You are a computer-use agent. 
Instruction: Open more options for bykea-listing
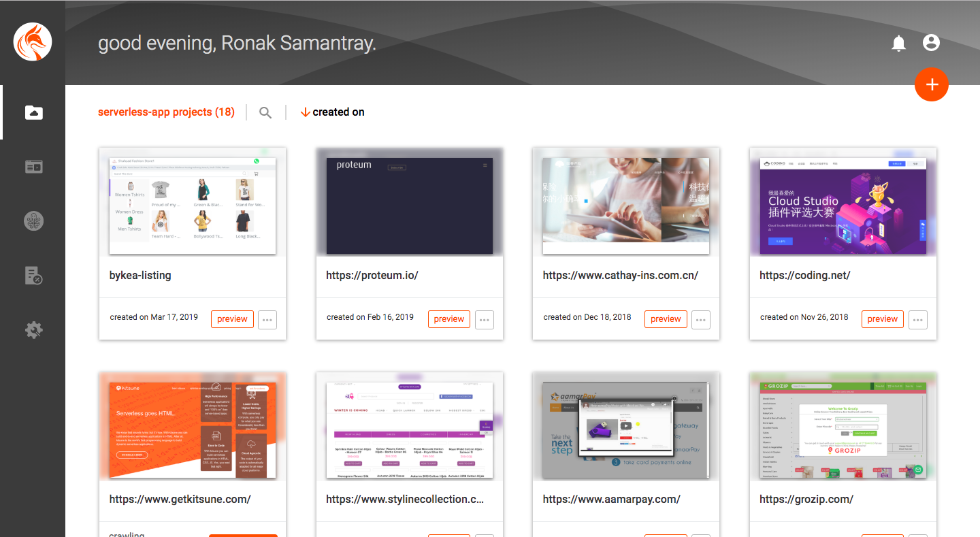click(x=267, y=319)
